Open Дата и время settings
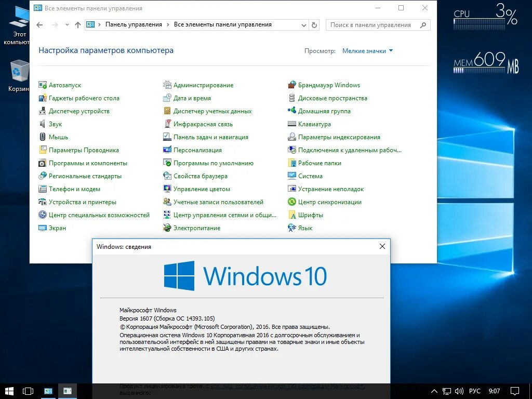This screenshot has width=532, height=399. (x=192, y=98)
